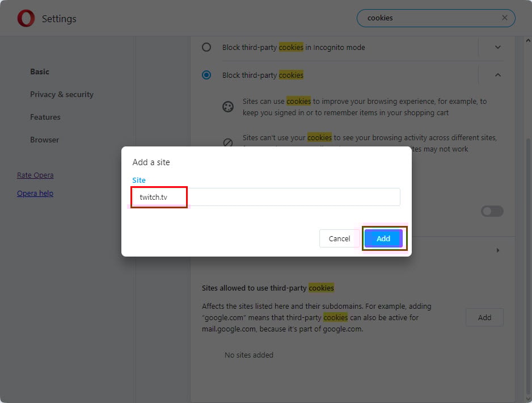Image resolution: width=532 pixels, height=403 pixels.
Task: Expand Block third-party cookies in Incognito chevron
Action: [x=498, y=47]
